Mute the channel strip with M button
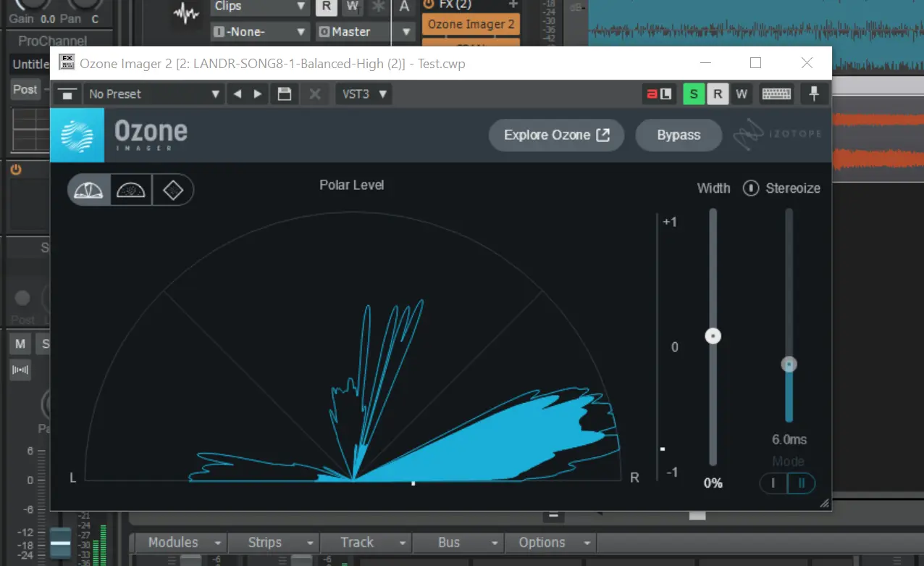This screenshot has height=566, width=924. coord(20,344)
